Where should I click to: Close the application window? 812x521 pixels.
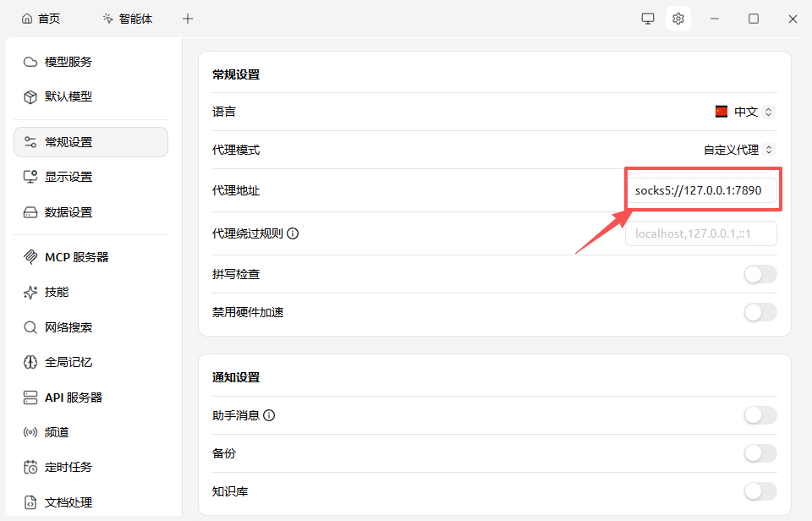click(793, 19)
